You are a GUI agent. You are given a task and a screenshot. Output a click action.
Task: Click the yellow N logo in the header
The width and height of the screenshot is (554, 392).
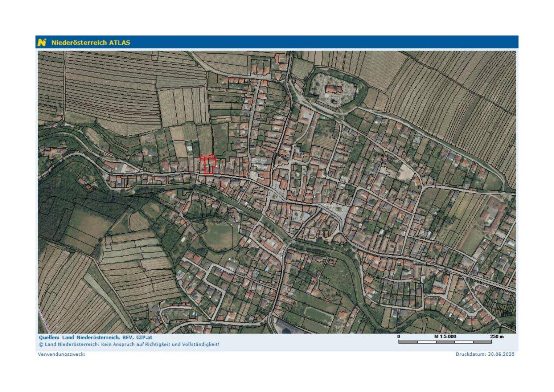[x=42, y=42]
